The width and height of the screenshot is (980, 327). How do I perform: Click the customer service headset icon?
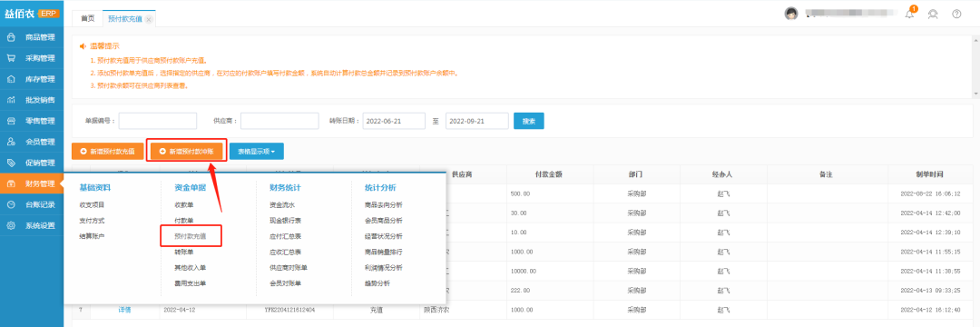933,14
